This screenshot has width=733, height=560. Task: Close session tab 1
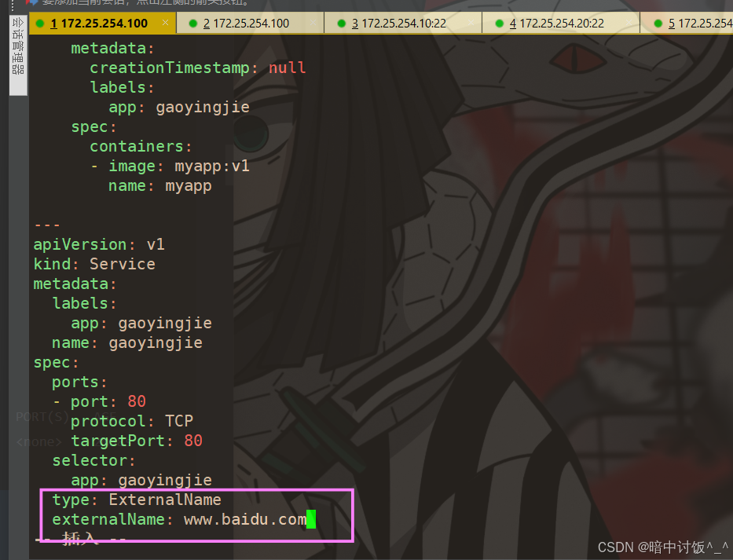pyautogui.click(x=166, y=23)
